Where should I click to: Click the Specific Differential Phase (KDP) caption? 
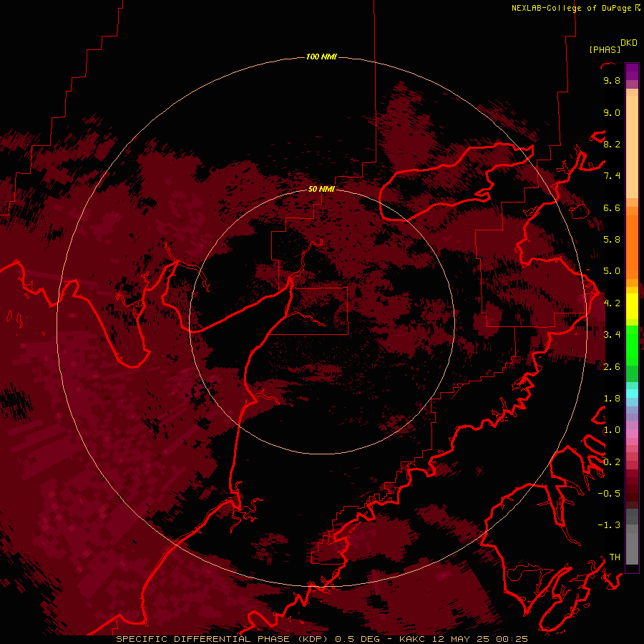click(x=223, y=639)
